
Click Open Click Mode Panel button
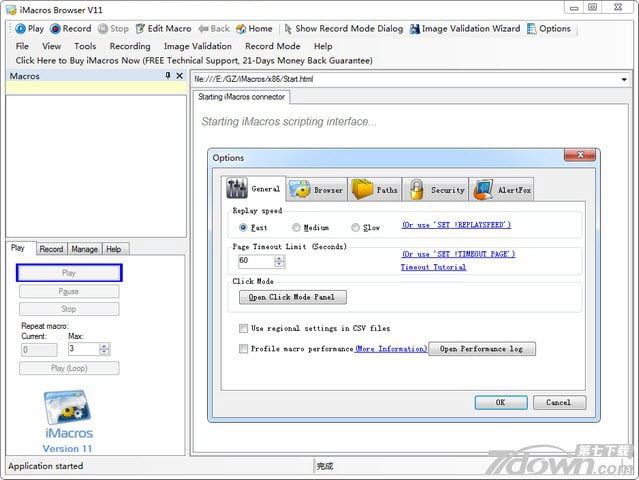click(x=293, y=297)
